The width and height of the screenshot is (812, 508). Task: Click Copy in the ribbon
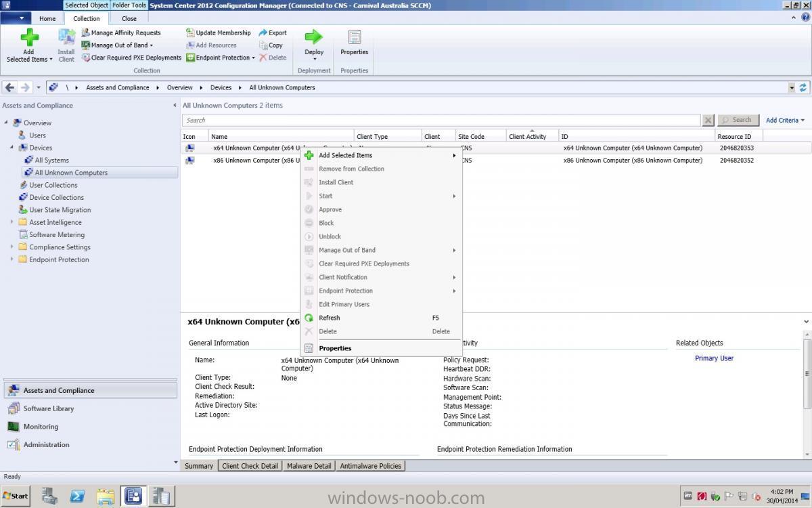click(271, 45)
